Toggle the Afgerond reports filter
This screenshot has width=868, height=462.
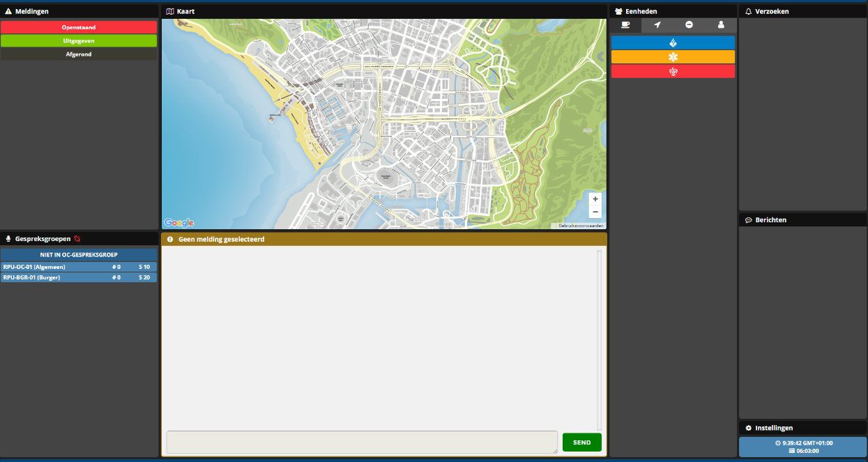(79, 54)
